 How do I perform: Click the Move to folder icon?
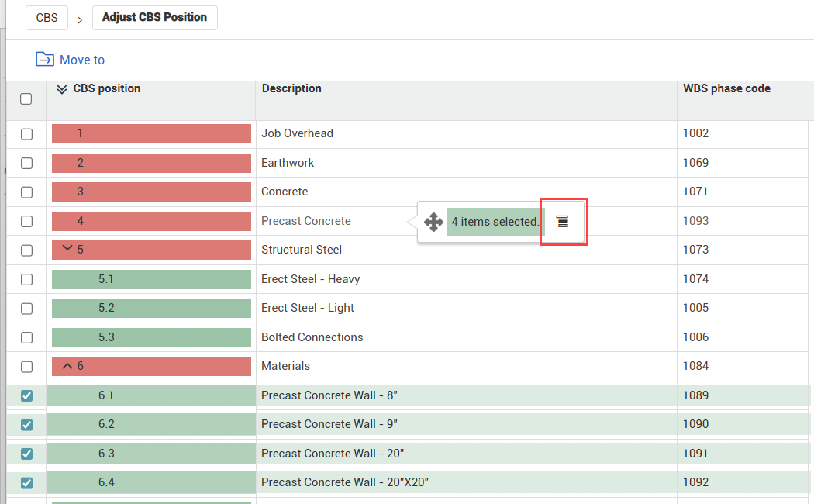(45, 60)
